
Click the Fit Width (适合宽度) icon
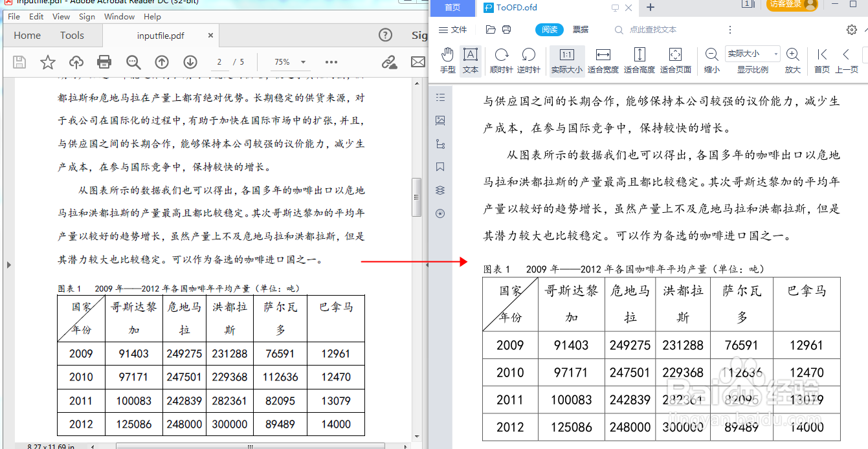[x=603, y=57]
